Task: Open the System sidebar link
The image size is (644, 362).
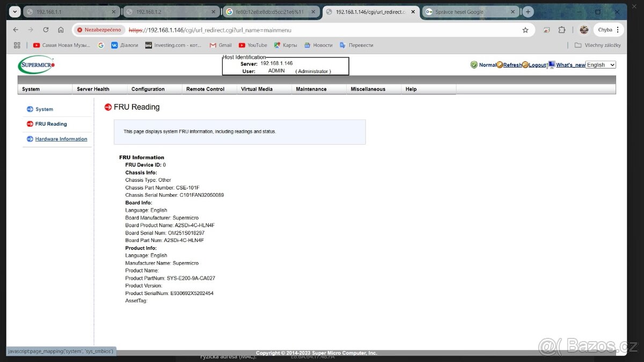Action: pyautogui.click(x=44, y=109)
